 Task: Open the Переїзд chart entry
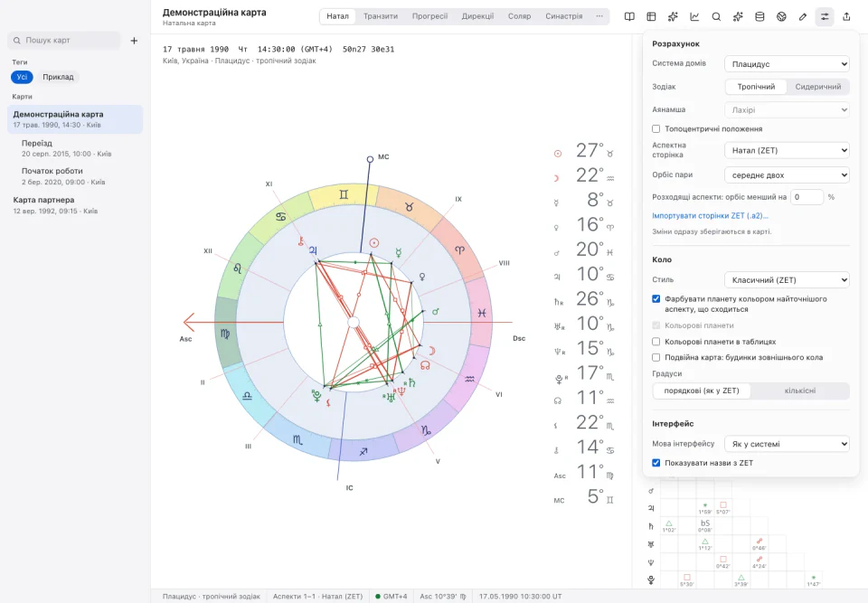pos(75,148)
